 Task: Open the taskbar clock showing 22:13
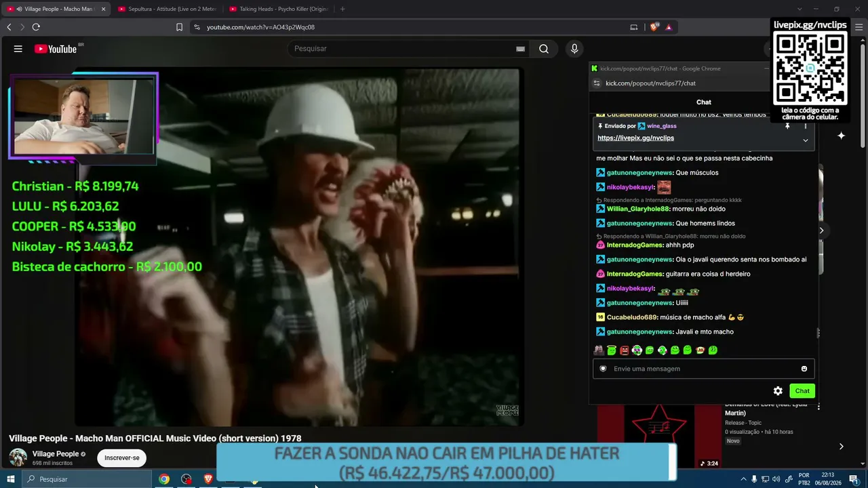pyautogui.click(x=828, y=479)
